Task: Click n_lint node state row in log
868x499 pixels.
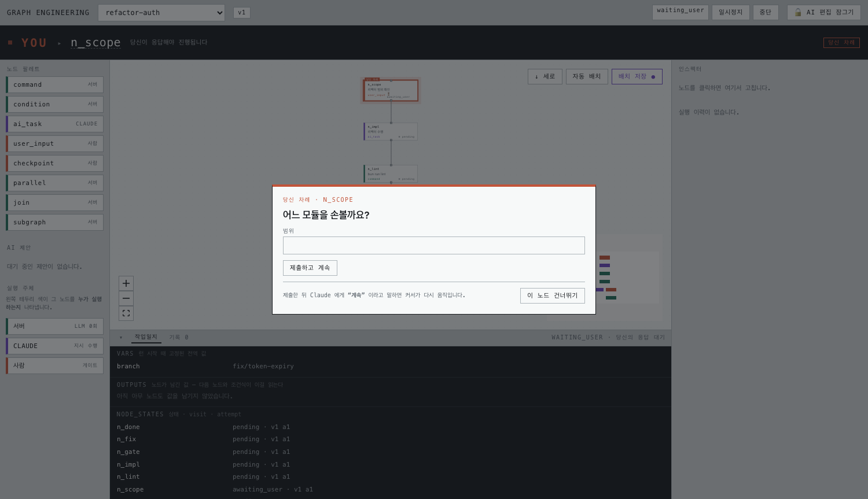Action: (391, 477)
